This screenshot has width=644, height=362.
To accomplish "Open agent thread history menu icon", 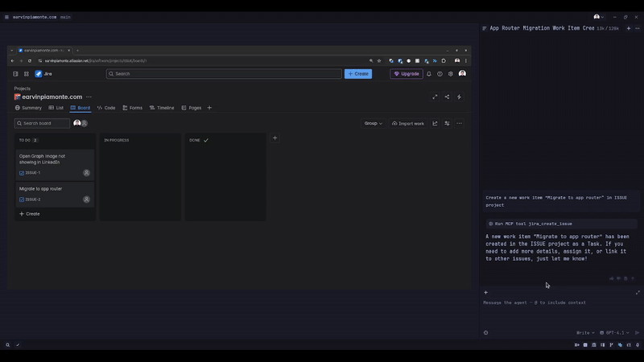I will 485,28.
